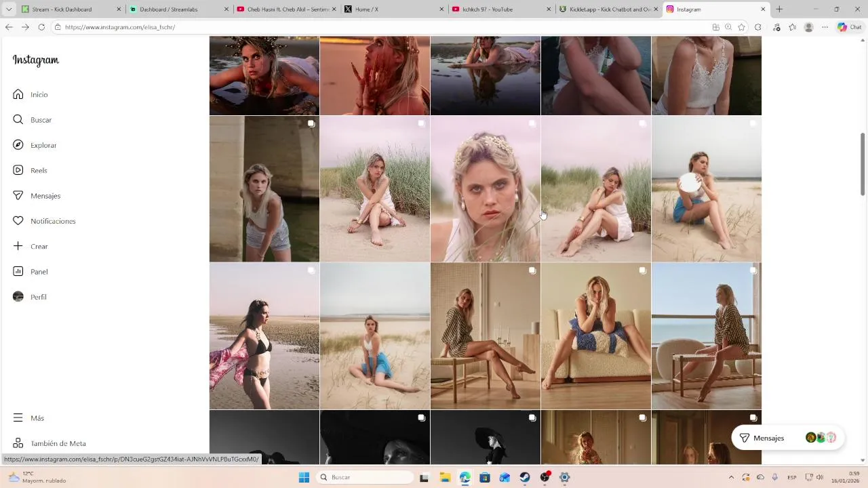Image resolution: width=868 pixels, height=488 pixels.
Task: Open Copilot Chat button
Action: [850, 27]
